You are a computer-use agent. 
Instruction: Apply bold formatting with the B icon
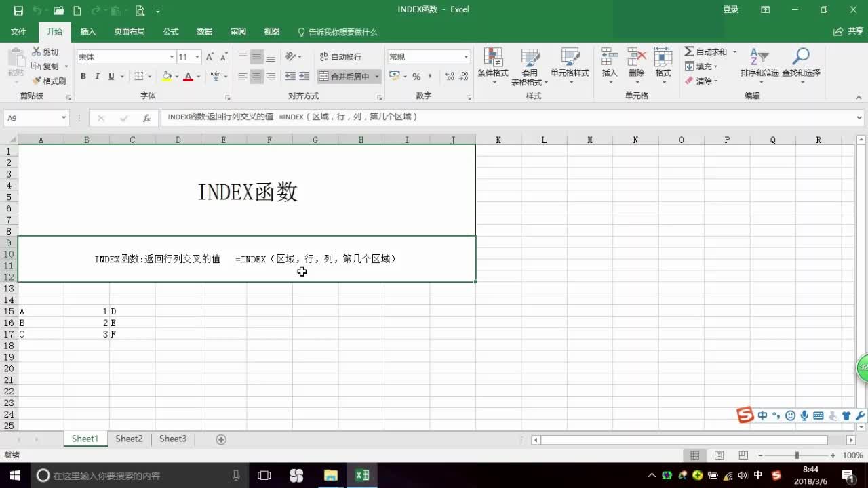(x=83, y=76)
